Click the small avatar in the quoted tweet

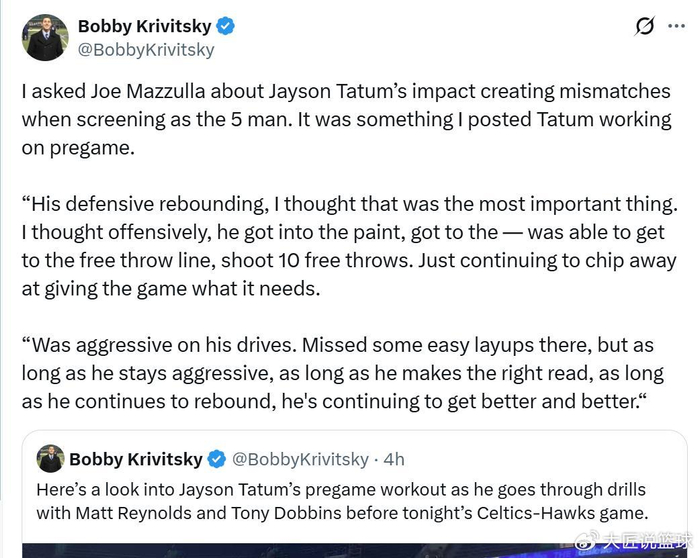click(x=51, y=459)
